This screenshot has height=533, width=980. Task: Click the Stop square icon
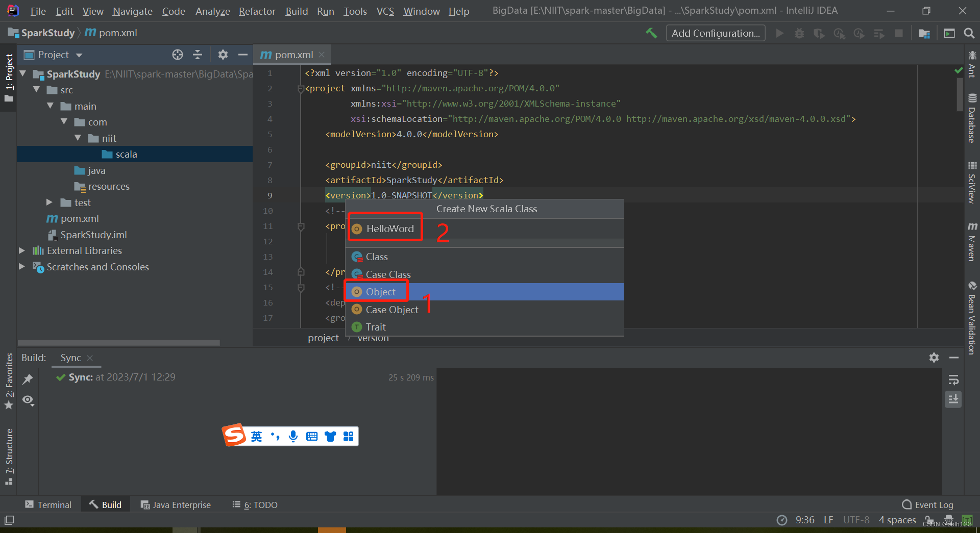899,33
